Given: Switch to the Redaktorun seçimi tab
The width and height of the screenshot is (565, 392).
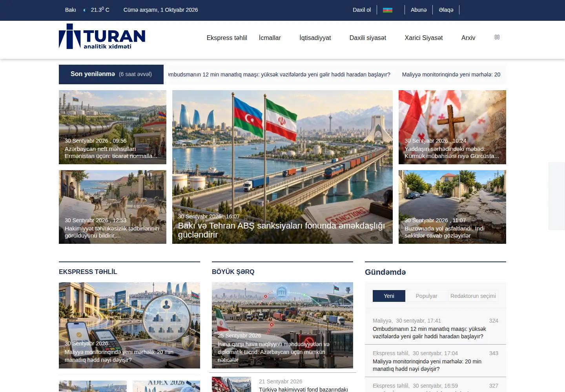Looking at the screenshot, I should (x=473, y=296).
